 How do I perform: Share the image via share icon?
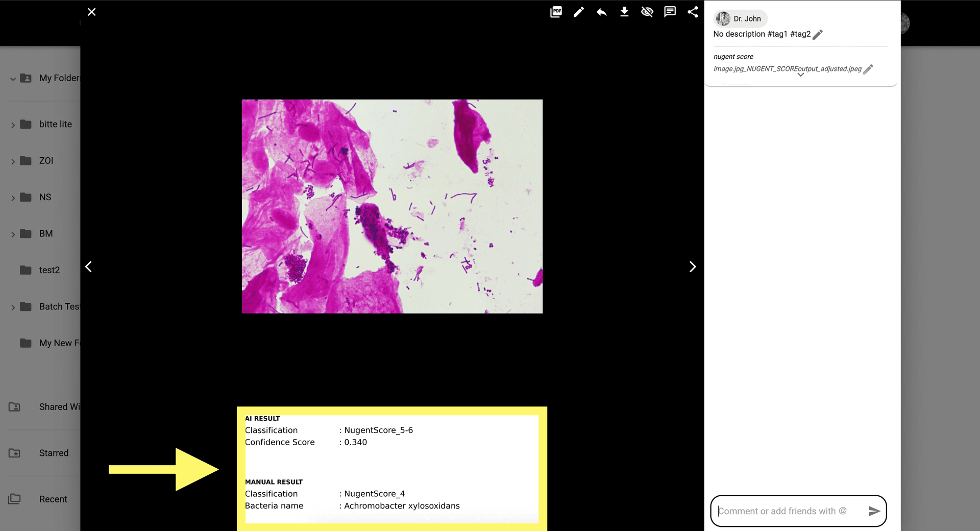pyautogui.click(x=692, y=12)
